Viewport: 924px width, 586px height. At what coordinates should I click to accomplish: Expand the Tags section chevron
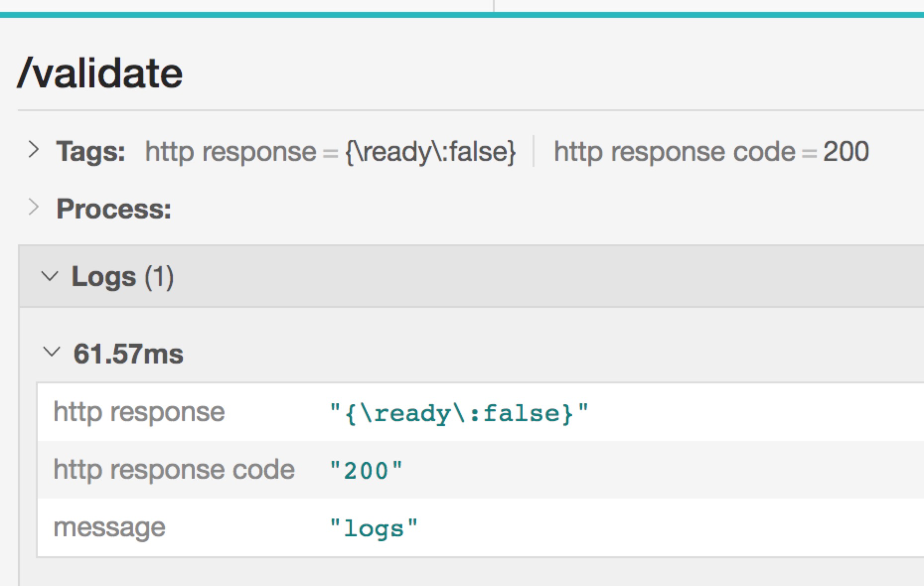pos(33,149)
